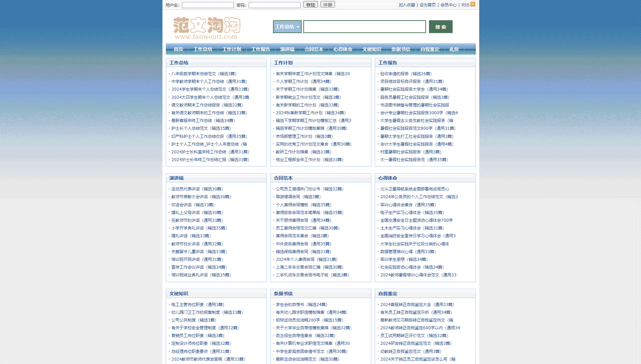This screenshot has height=364, width=641.
Task: Open 学生会的自荐书 article
Action: pos(302,305)
